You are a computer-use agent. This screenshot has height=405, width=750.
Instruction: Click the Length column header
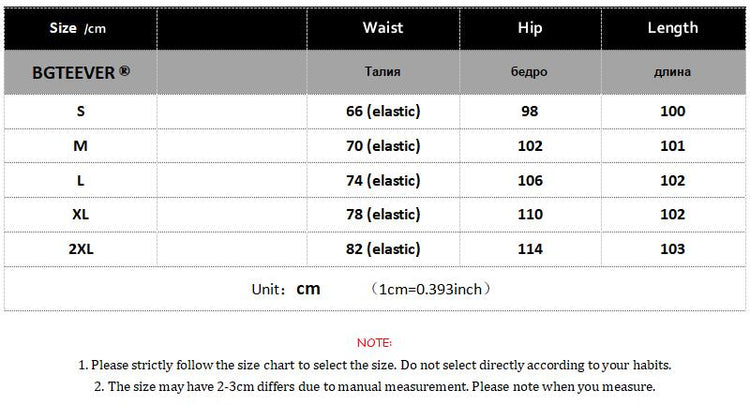click(672, 28)
